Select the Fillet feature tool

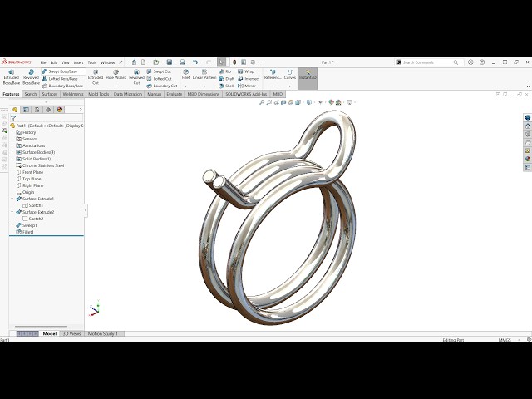coord(185,75)
